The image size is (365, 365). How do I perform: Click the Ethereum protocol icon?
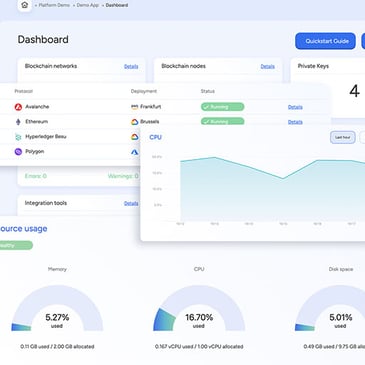[18, 122]
